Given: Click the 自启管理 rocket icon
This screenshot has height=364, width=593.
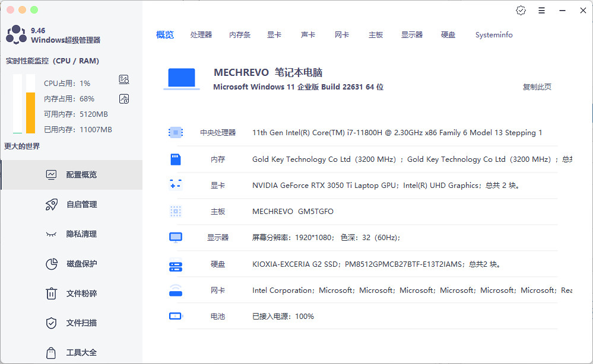Looking at the screenshot, I should tap(52, 205).
